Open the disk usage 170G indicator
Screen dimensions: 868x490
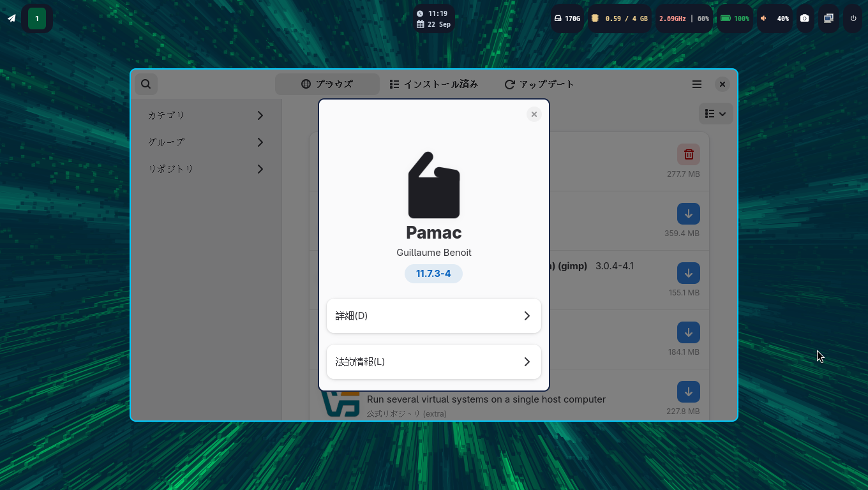coord(567,19)
